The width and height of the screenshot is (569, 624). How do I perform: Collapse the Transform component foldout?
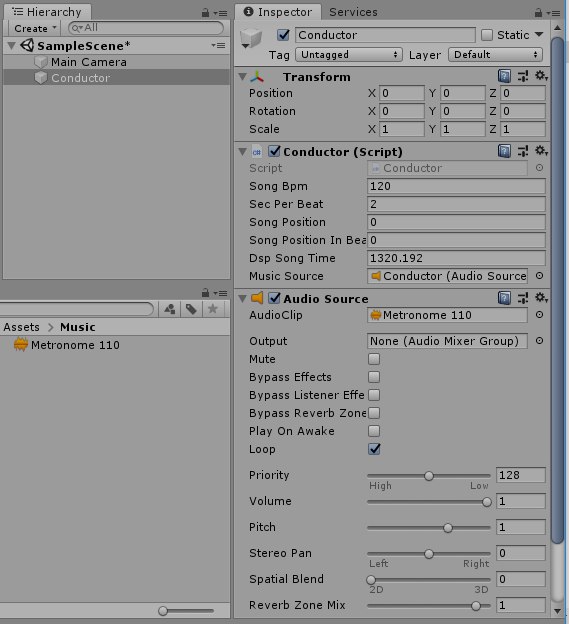tap(242, 76)
